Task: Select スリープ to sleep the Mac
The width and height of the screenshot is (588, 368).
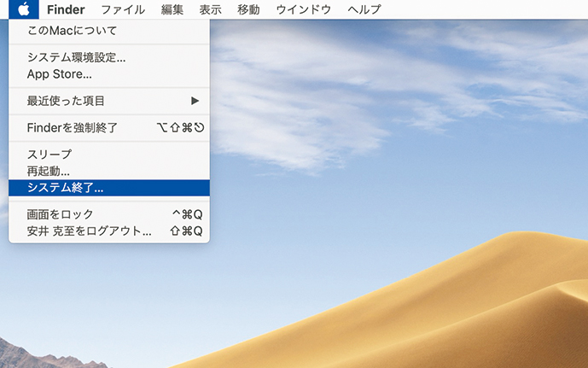Action: [49, 155]
